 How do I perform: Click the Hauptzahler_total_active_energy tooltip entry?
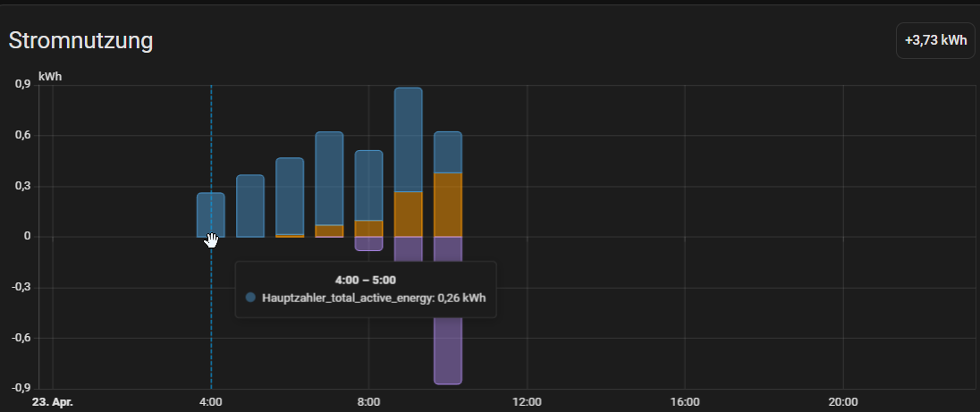point(374,298)
